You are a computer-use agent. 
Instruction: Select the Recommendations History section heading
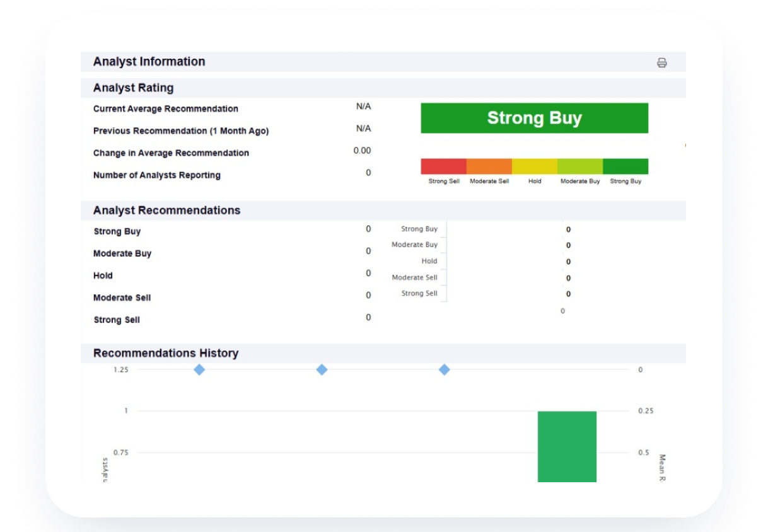click(166, 353)
